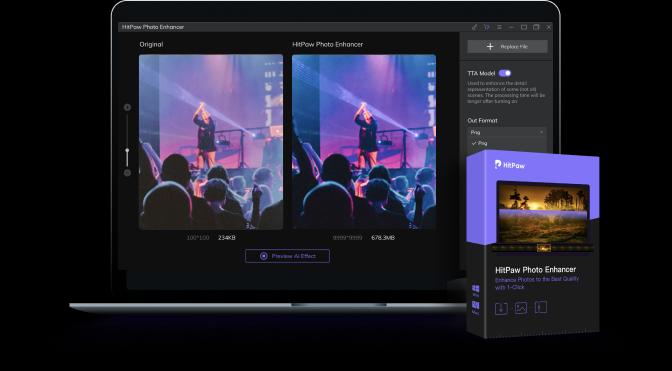Minimize the HitPaw Photo Enhancer window

click(x=511, y=27)
